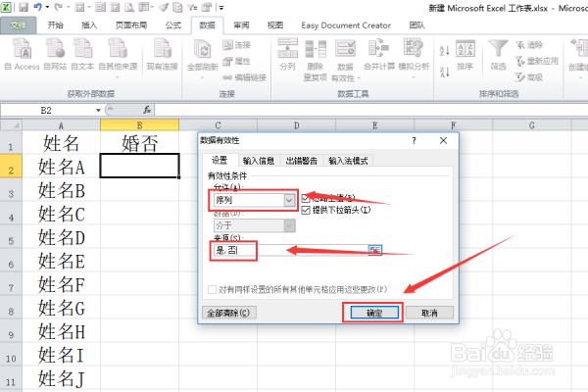Viewport: 588px width, 392px height.
Task: Switch to 输入法模式 tab in dialog
Action: (348, 161)
